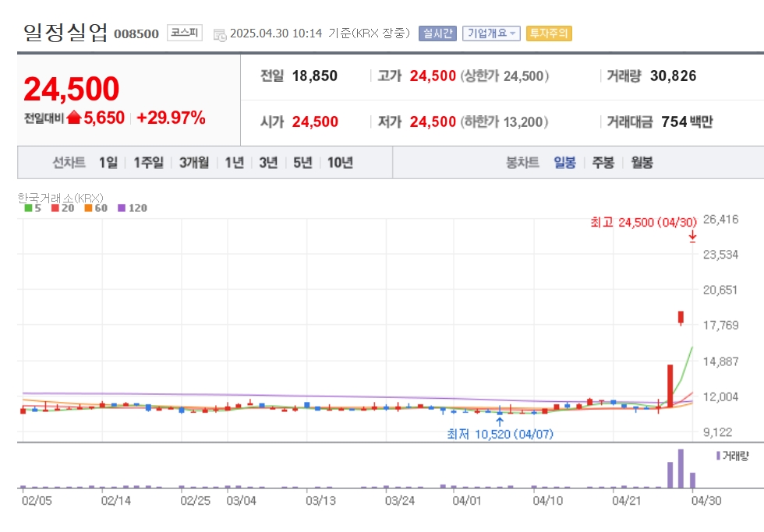Click the tallest volume bar in the chart
This screenshot has height=532, width=764.
[x=681, y=468]
